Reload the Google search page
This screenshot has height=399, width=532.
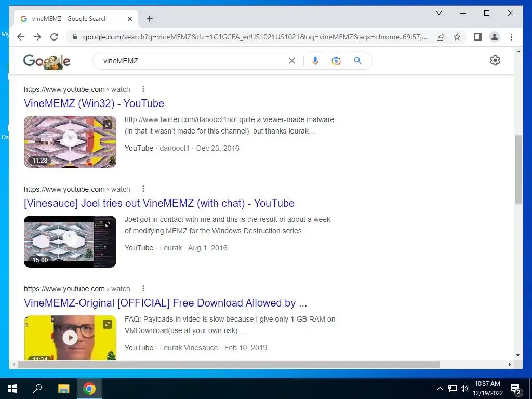pyautogui.click(x=54, y=37)
